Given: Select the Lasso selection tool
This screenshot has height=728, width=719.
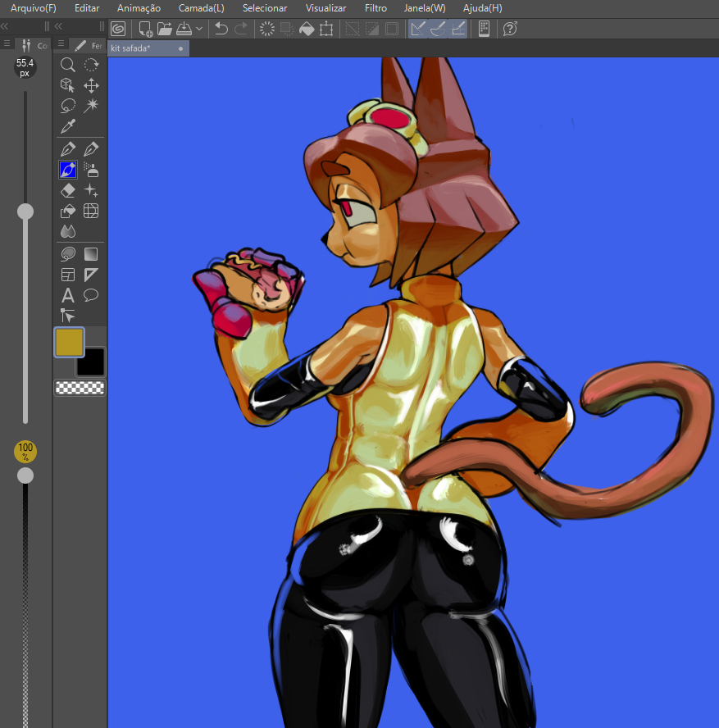Looking at the screenshot, I should point(68,106).
